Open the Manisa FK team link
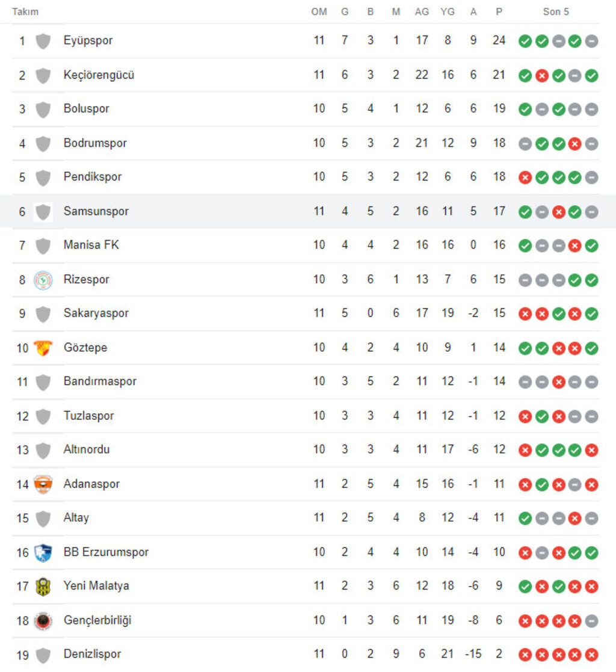Image resolution: width=616 pixels, height=672 pixels. coord(91,245)
